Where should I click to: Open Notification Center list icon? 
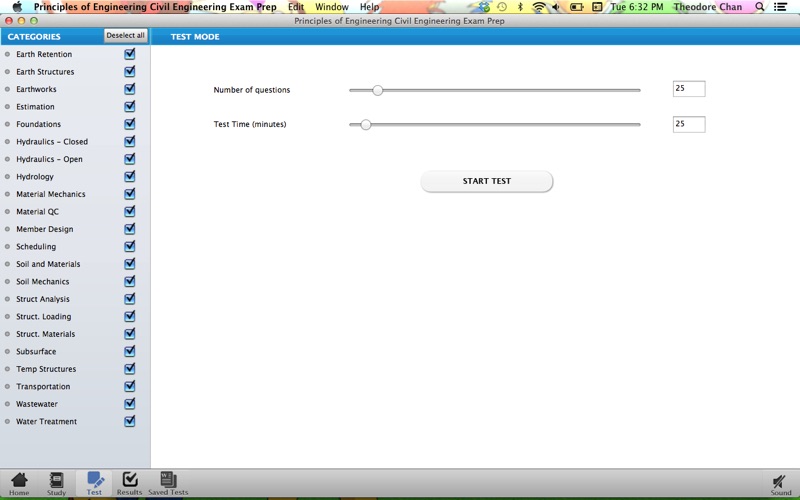(780, 7)
